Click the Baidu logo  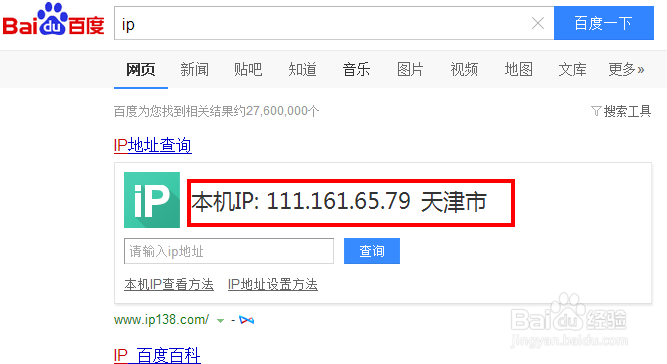click(x=54, y=20)
